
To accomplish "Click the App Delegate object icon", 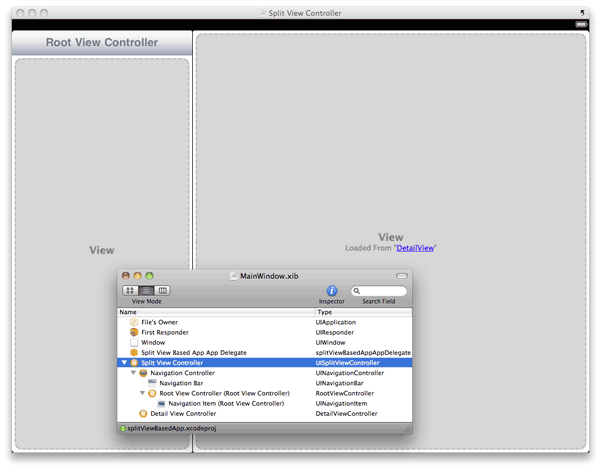I will [134, 352].
